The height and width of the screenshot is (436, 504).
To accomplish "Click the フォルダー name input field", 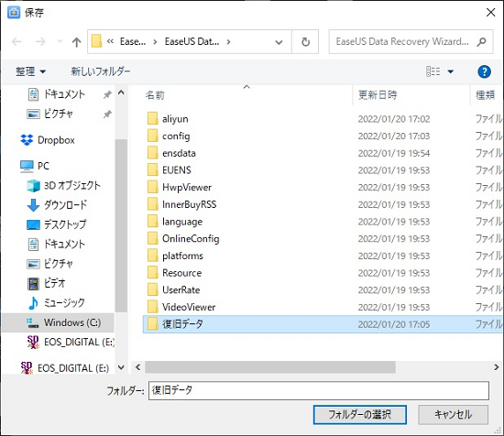I will point(319,390).
